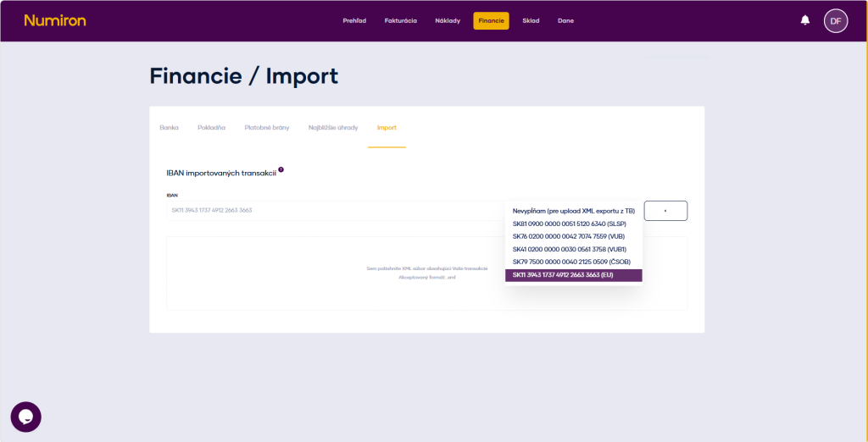Click the IBAN importovaných transakcií heading
The image size is (868, 442).
[x=221, y=173]
